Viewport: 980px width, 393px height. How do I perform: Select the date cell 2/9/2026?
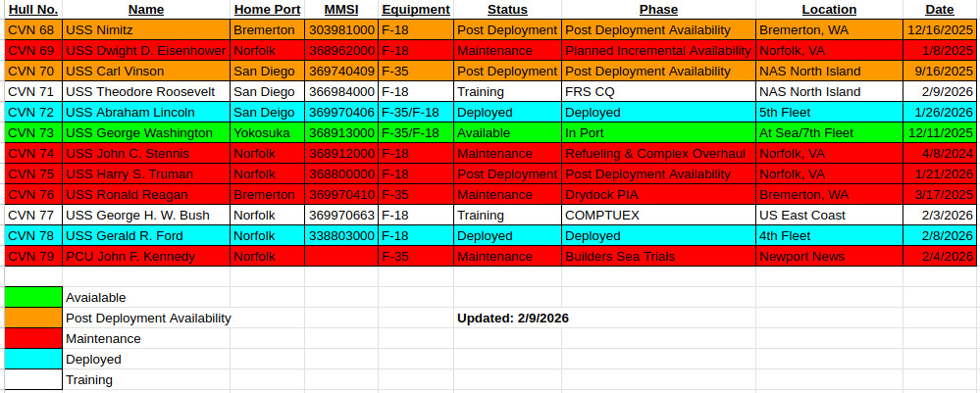point(940,92)
